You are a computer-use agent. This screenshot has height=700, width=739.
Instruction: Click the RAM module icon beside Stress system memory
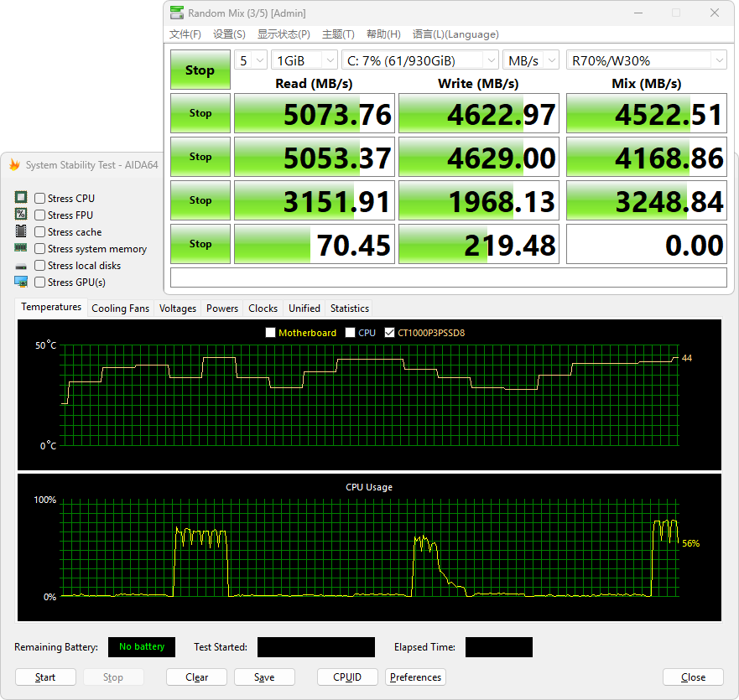21,248
